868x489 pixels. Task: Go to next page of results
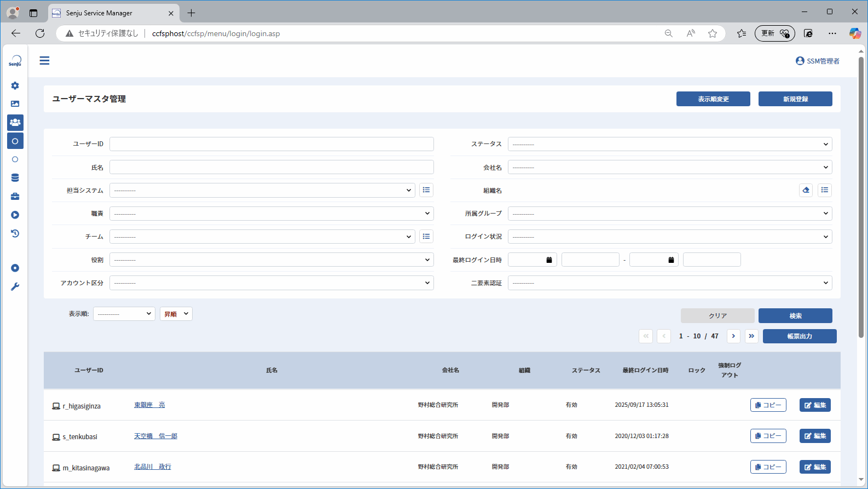pos(733,336)
